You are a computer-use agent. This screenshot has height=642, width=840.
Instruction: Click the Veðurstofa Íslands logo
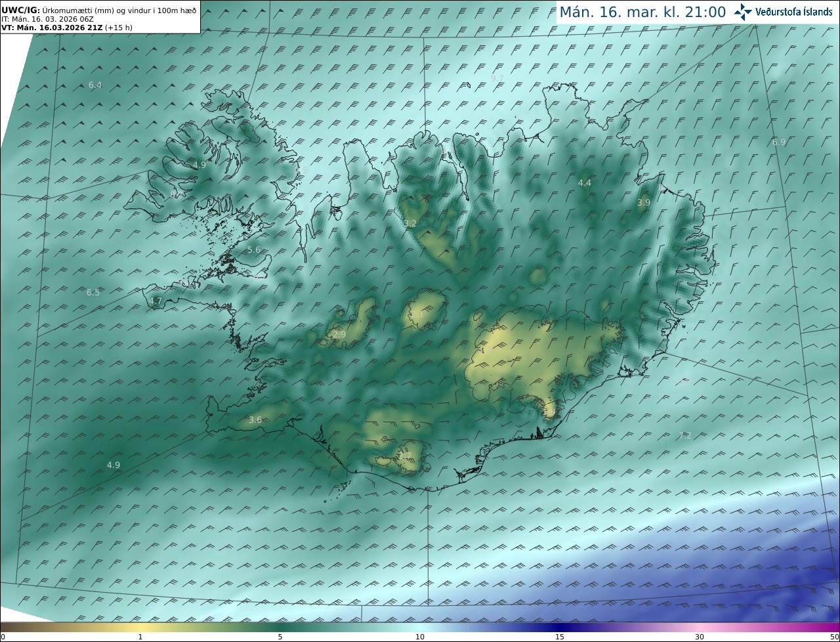tap(783, 12)
